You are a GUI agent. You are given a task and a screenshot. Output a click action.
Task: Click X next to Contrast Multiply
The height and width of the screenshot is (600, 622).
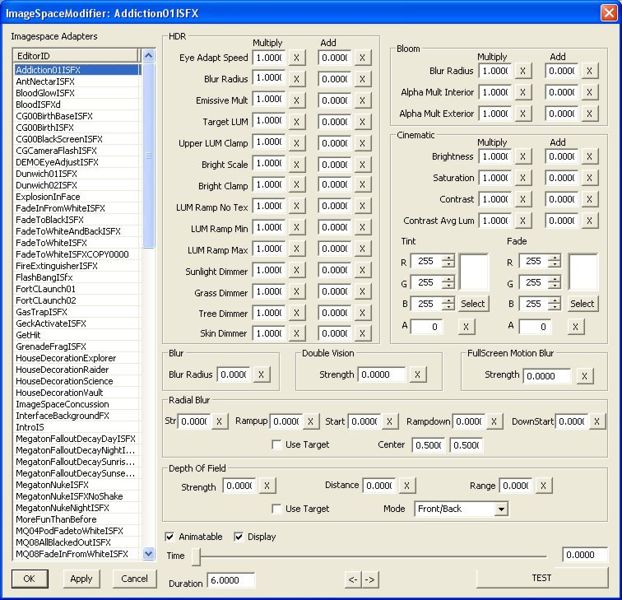(x=523, y=200)
